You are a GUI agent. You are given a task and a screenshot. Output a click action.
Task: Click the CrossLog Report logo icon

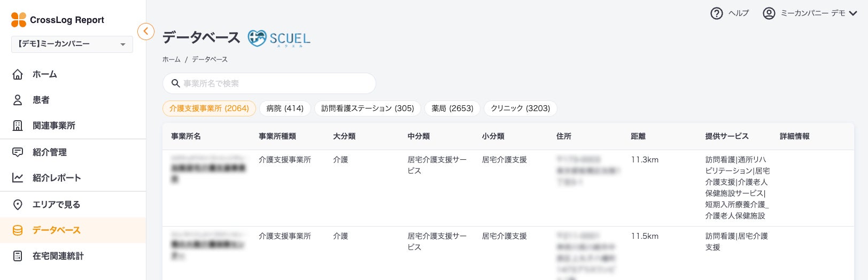point(19,20)
